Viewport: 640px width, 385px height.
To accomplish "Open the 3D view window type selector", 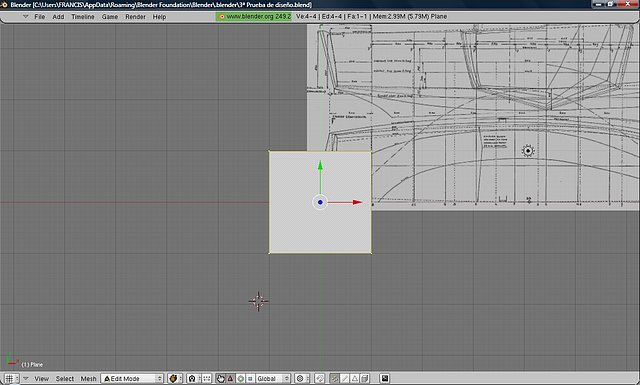I will [x=12, y=378].
